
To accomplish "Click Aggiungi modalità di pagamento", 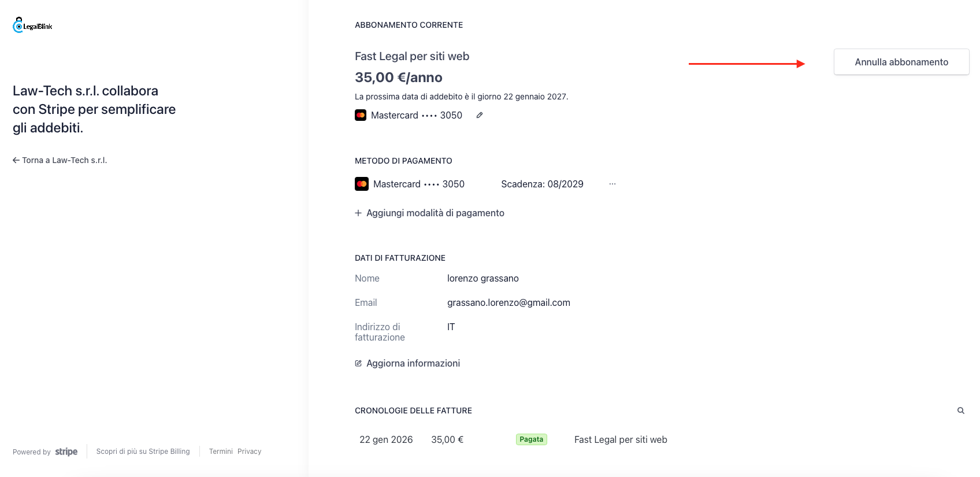I will click(x=435, y=213).
